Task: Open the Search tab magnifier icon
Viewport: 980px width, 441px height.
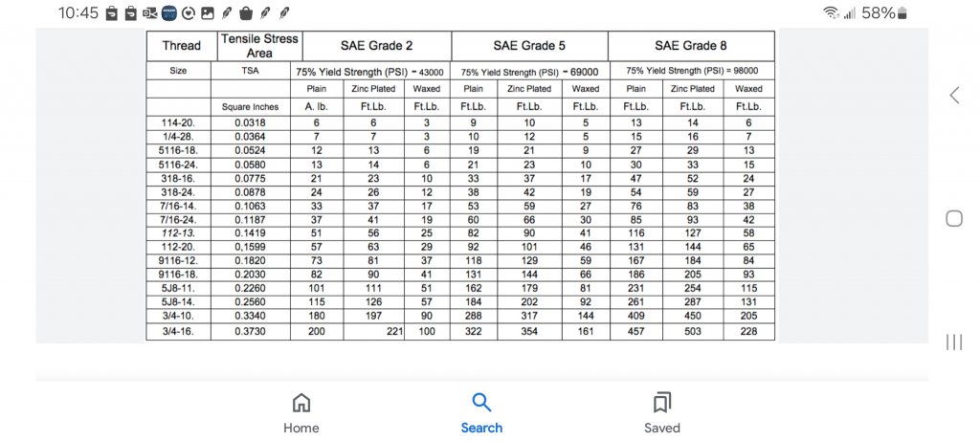Action: tap(481, 403)
